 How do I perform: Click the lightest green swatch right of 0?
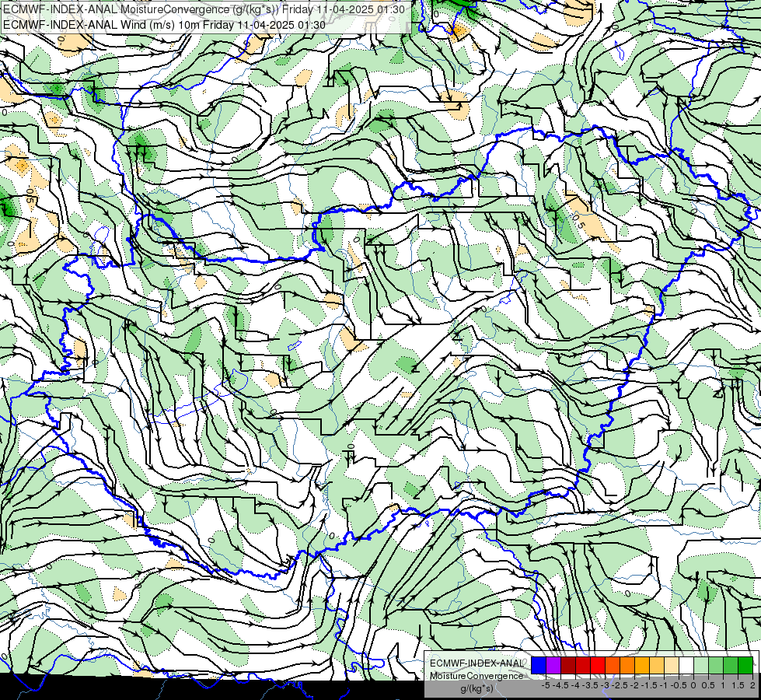701,665
